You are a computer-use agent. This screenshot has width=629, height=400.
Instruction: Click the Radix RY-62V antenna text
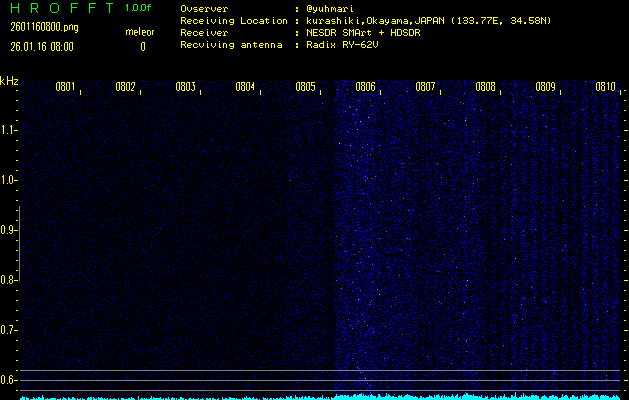(x=342, y=45)
